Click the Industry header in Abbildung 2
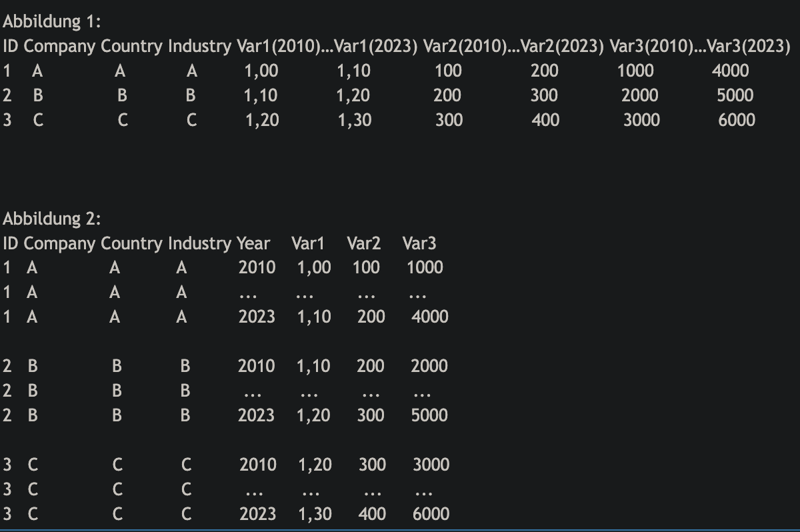 (199, 243)
